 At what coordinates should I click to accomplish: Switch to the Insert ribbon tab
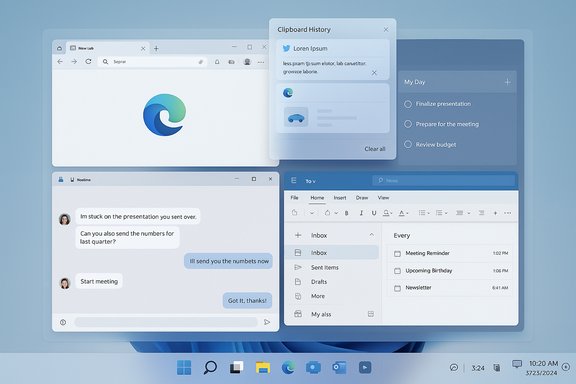tap(340, 198)
